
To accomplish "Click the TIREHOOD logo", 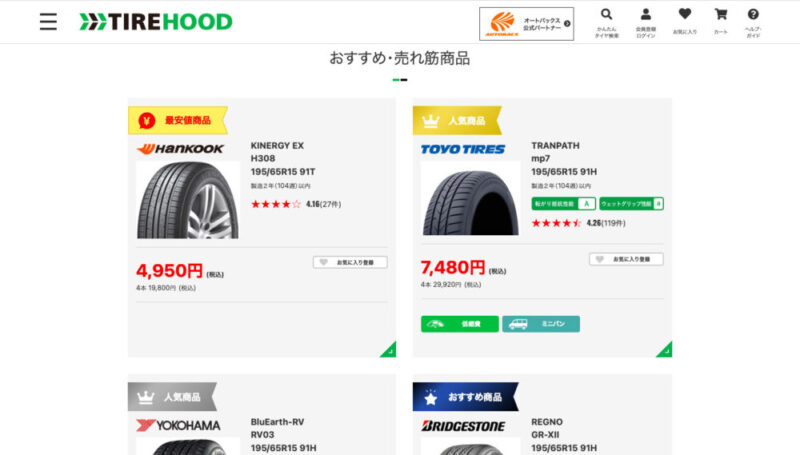I will (x=156, y=22).
